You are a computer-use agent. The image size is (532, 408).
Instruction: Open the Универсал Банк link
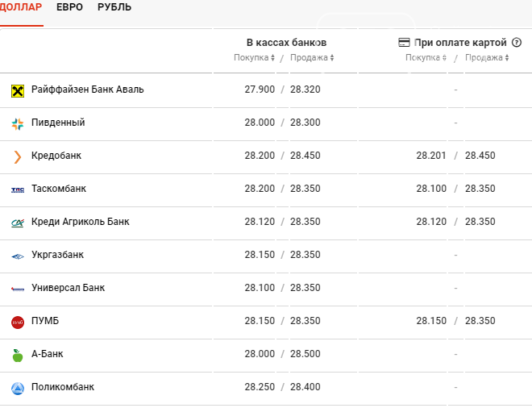tap(68, 288)
